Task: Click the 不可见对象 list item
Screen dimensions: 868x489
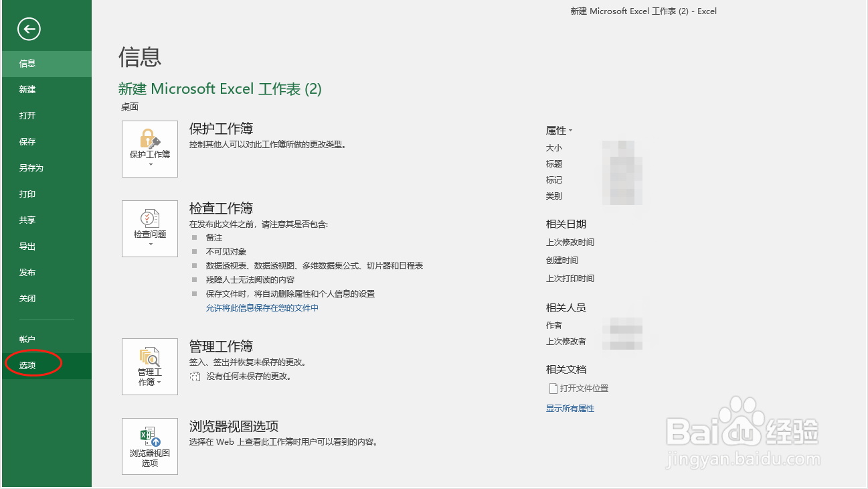Action: (226, 252)
